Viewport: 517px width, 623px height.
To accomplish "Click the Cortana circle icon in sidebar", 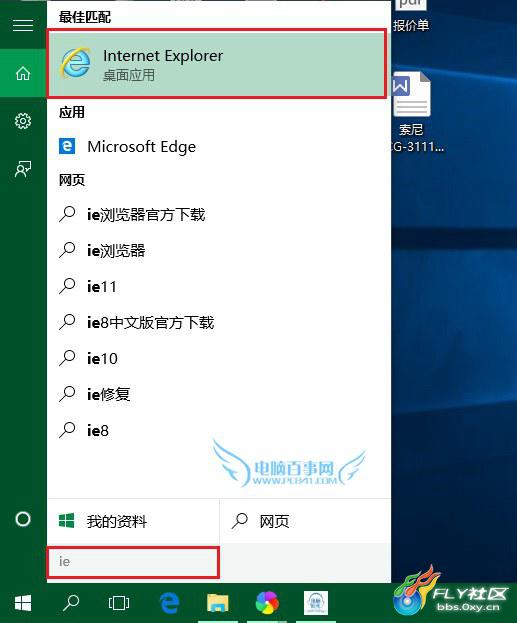I will point(23,519).
